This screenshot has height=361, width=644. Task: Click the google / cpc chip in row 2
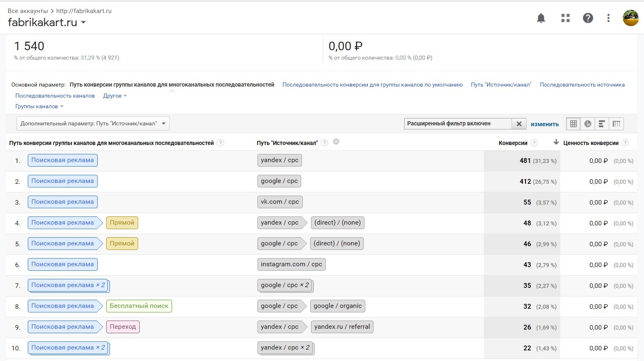tap(279, 181)
